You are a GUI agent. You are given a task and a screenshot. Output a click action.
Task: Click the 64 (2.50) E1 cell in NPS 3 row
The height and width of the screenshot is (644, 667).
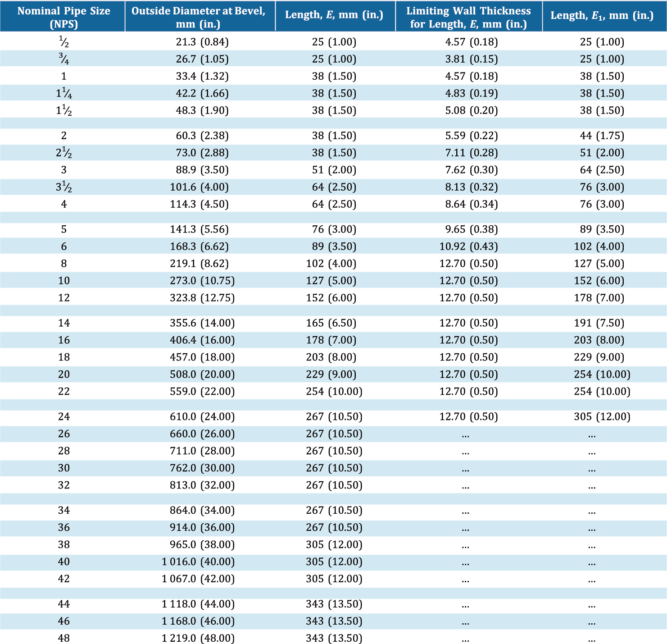(602, 170)
